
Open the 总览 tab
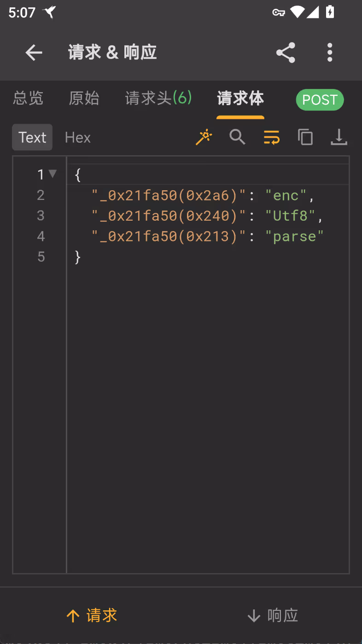[28, 98]
